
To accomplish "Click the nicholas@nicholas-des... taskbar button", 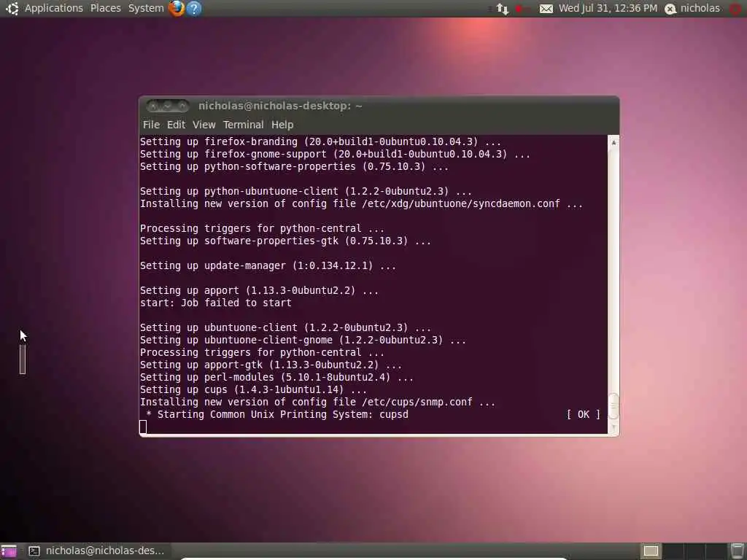I will 96,551.
